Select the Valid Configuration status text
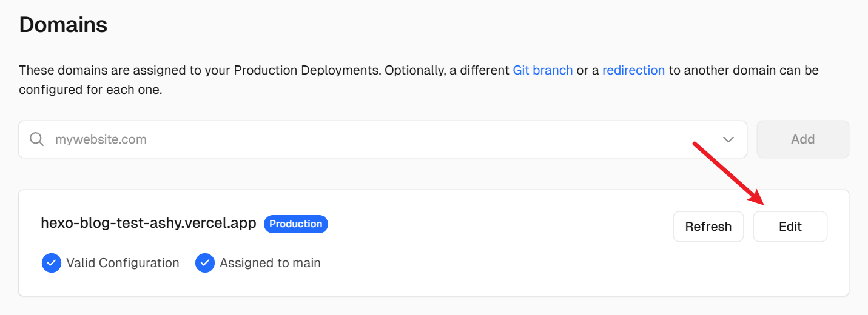Viewport: 868px width, 315px height. click(x=123, y=263)
